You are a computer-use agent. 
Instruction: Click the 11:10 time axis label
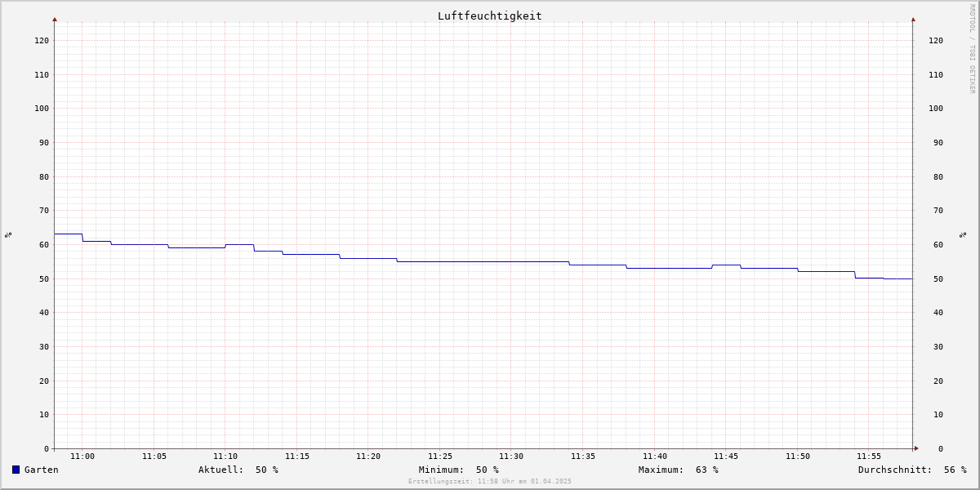[x=225, y=457]
